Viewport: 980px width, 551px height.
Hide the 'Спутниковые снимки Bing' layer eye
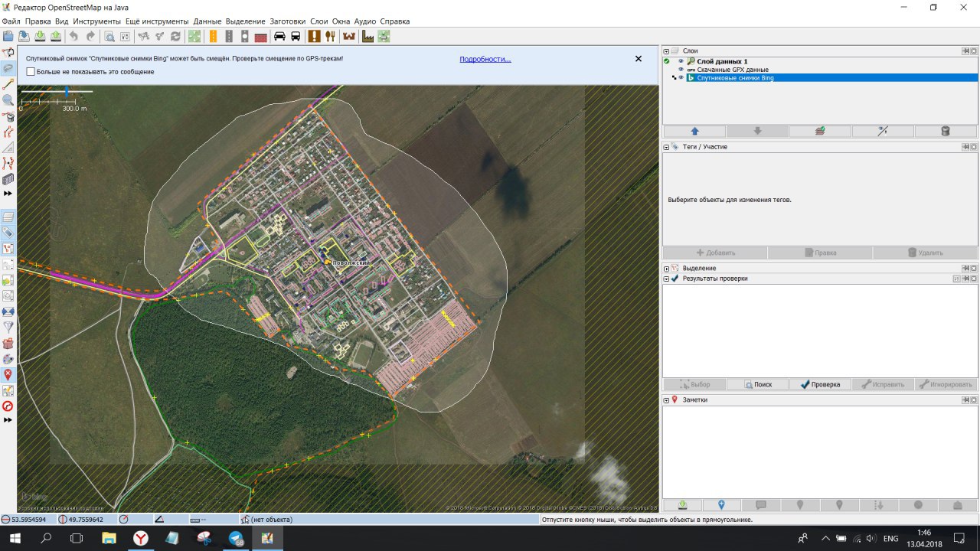[x=681, y=78]
